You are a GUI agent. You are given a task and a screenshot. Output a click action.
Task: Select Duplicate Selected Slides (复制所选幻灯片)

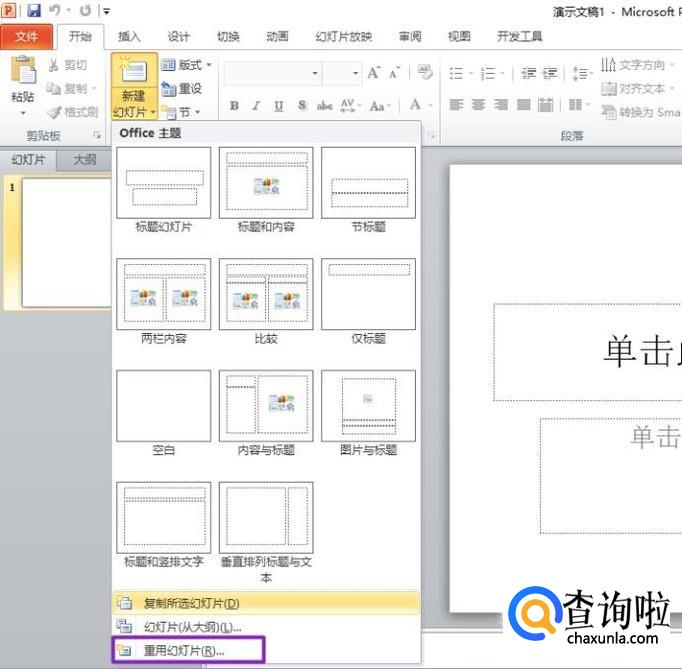pos(190,603)
